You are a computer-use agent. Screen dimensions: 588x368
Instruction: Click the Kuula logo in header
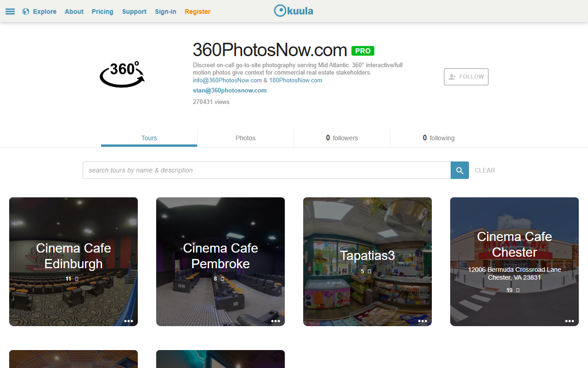pyautogui.click(x=294, y=11)
